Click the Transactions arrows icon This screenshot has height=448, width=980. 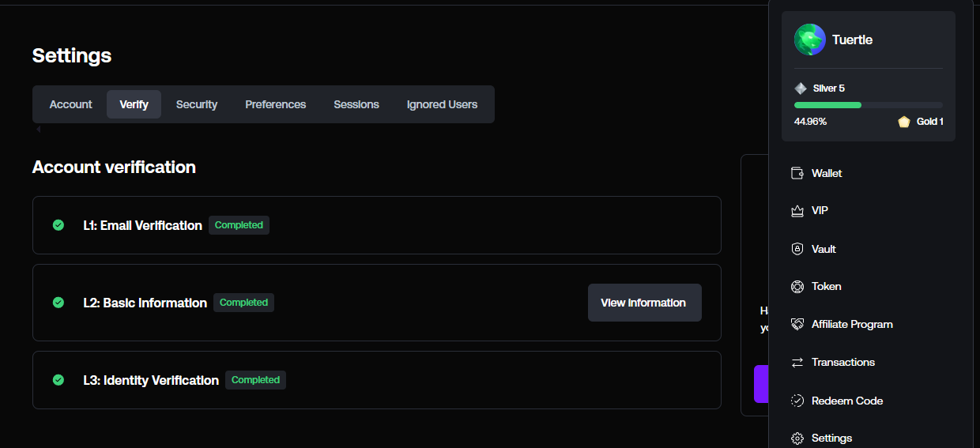tap(797, 362)
